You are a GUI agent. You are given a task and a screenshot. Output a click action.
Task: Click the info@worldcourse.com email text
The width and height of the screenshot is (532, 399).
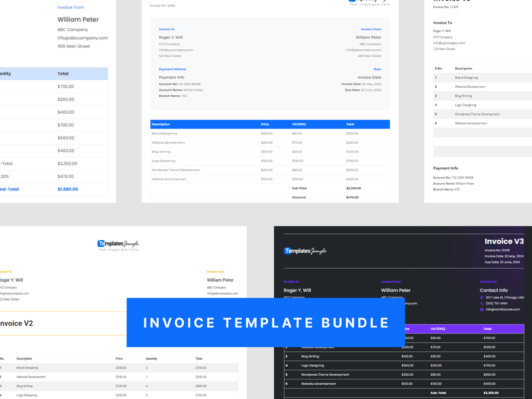pyautogui.click(x=502, y=310)
